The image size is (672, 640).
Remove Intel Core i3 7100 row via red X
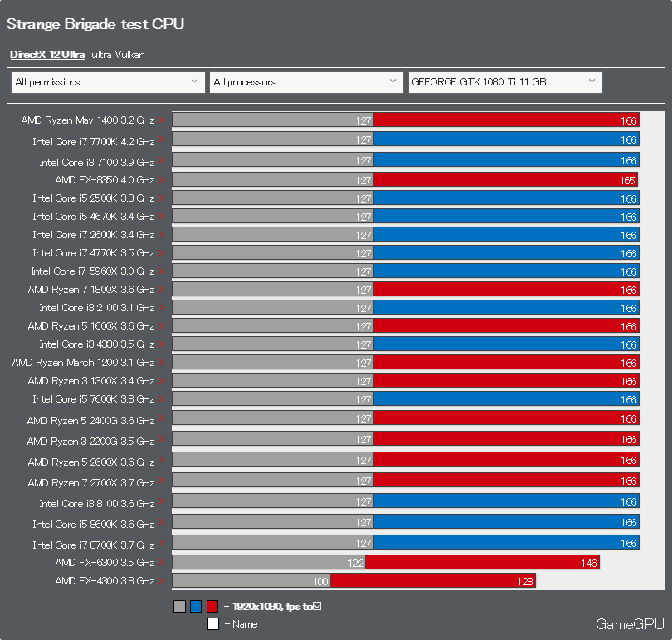click(x=162, y=160)
